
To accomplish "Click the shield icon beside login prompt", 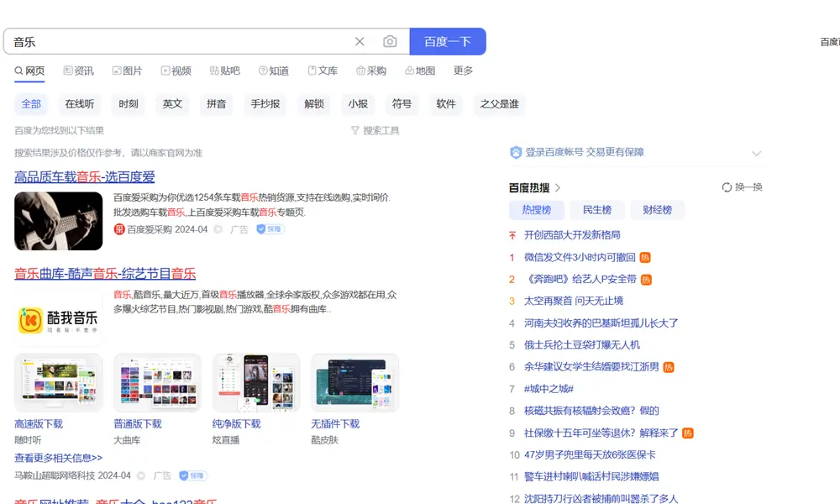I will (516, 153).
